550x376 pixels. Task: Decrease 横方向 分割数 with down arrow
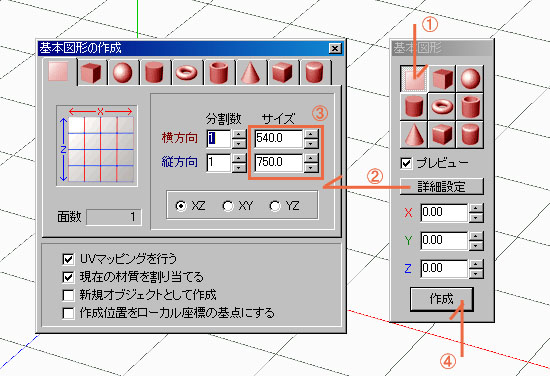pyautogui.click(x=239, y=143)
